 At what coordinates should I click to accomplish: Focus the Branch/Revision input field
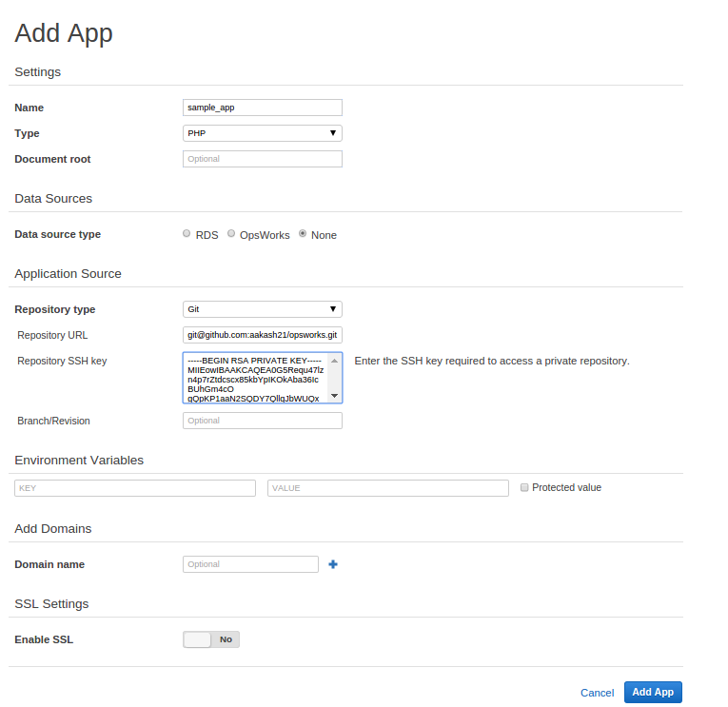(x=262, y=421)
